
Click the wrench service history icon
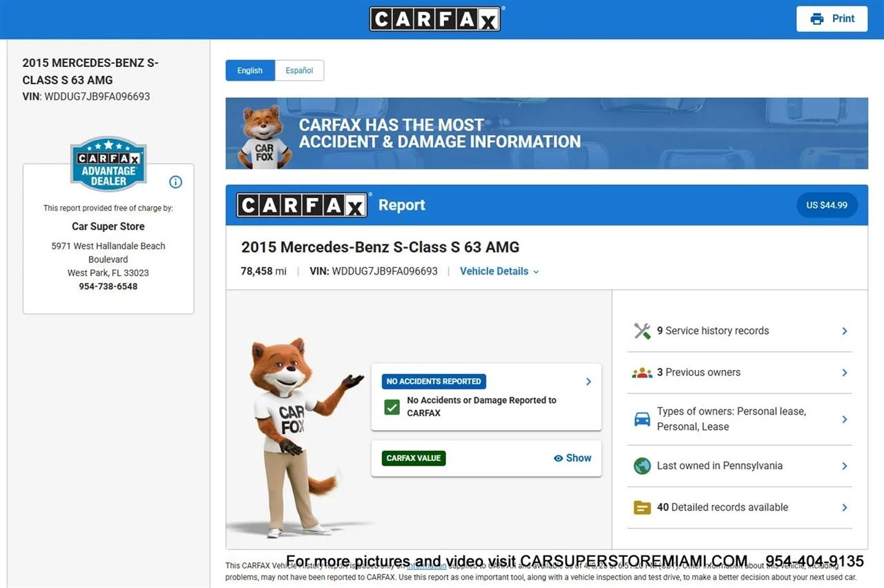coord(642,331)
